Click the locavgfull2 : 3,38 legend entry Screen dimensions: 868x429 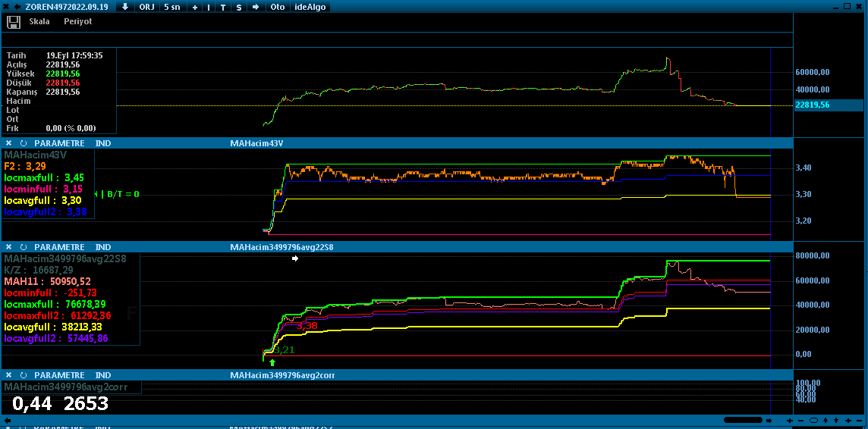[x=46, y=211]
